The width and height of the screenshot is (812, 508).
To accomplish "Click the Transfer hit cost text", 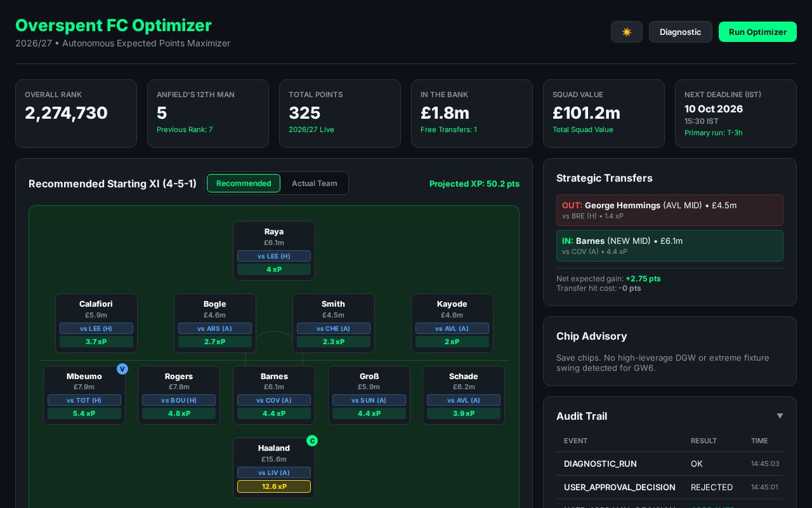I will (599, 288).
